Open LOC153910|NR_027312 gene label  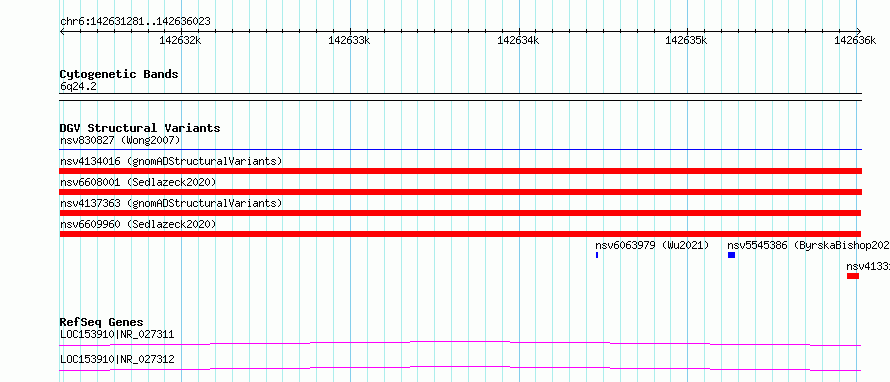click(x=117, y=359)
